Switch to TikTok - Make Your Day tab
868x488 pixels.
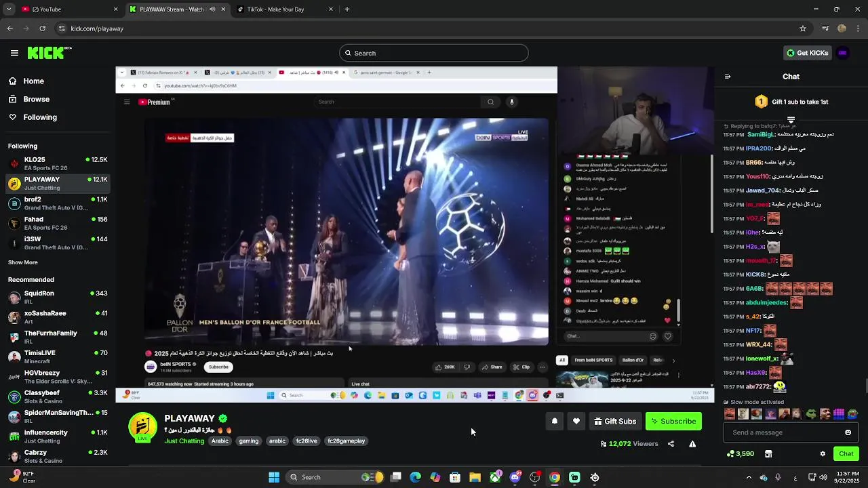click(x=285, y=9)
